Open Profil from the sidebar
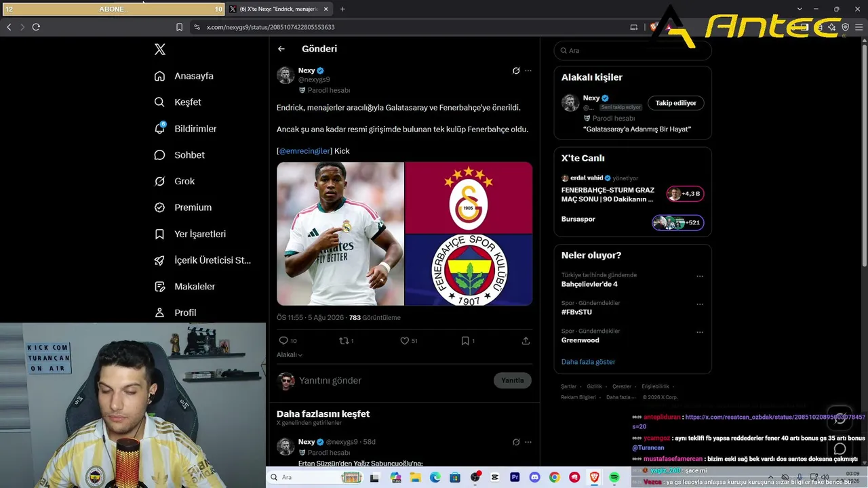 [175, 312]
